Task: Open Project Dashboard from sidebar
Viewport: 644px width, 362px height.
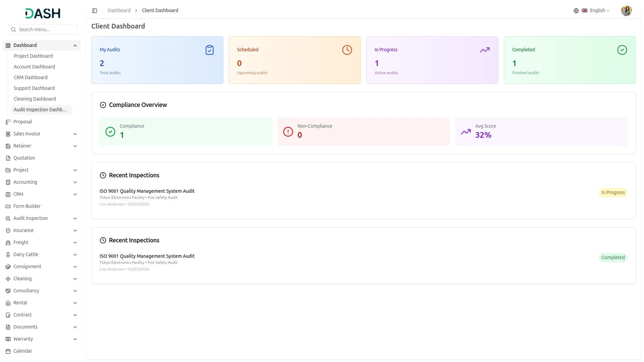Action: point(33,56)
